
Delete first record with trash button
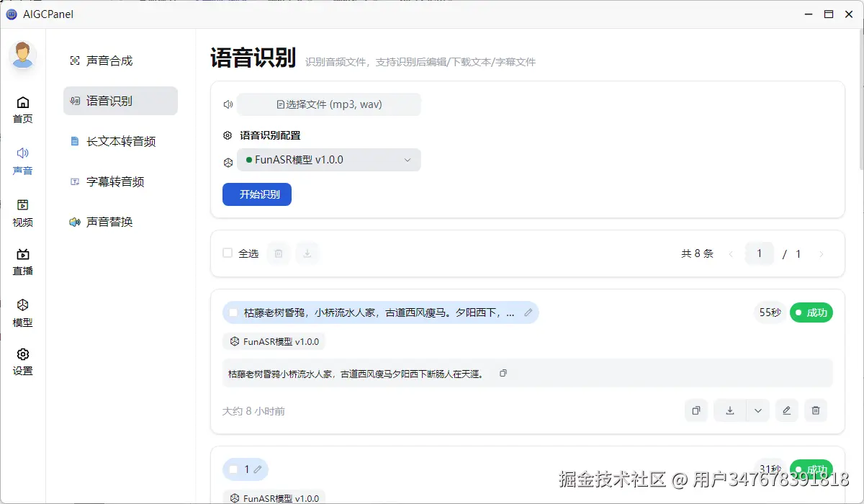point(816,410)
